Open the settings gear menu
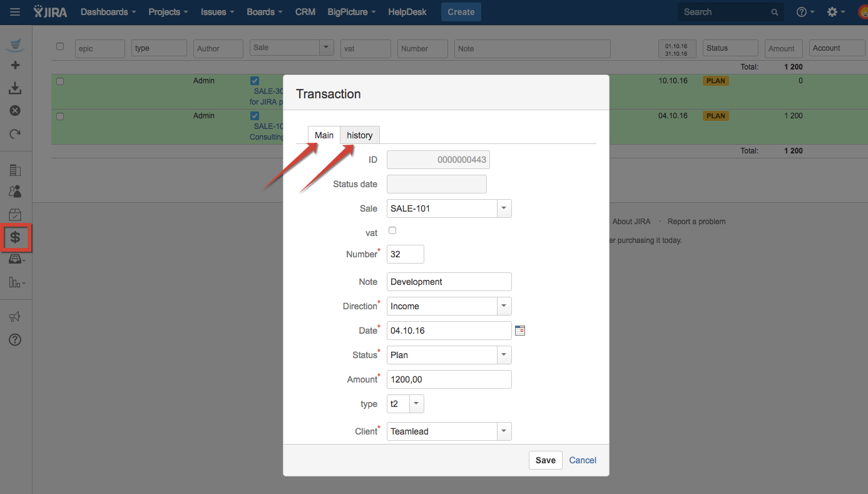This screenshot has height=494, width=868. click(x=835, y=12)
